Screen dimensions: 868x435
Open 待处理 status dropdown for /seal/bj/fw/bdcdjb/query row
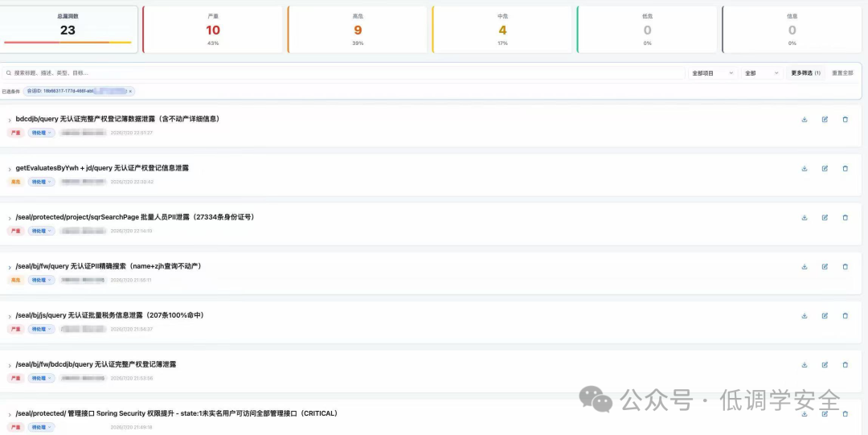42,378
